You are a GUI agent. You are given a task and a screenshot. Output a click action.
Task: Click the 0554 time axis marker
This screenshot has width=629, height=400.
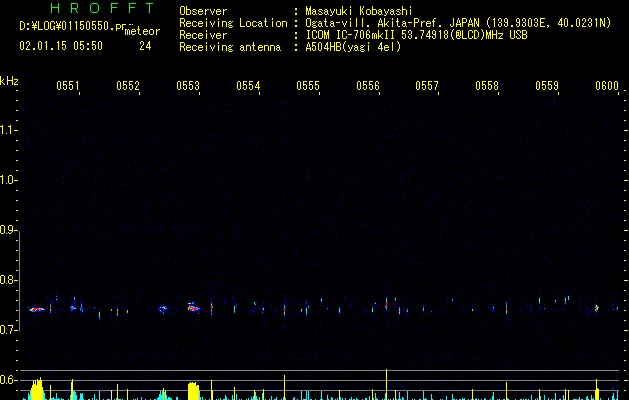tap(248, 85)
